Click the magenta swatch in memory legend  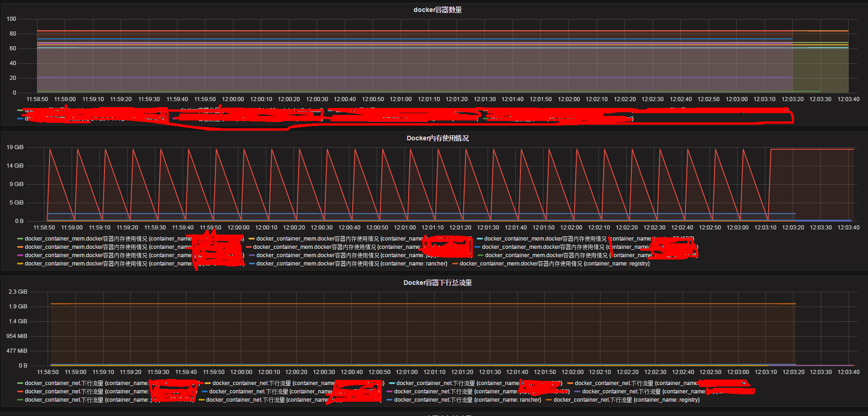pyautogui.click(x=20, y=255)
